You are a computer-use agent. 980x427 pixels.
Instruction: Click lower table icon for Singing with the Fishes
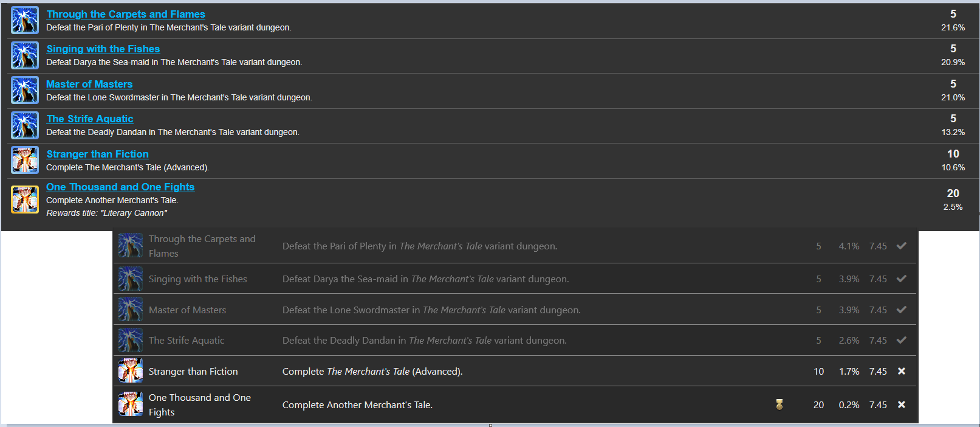[131, 279]
